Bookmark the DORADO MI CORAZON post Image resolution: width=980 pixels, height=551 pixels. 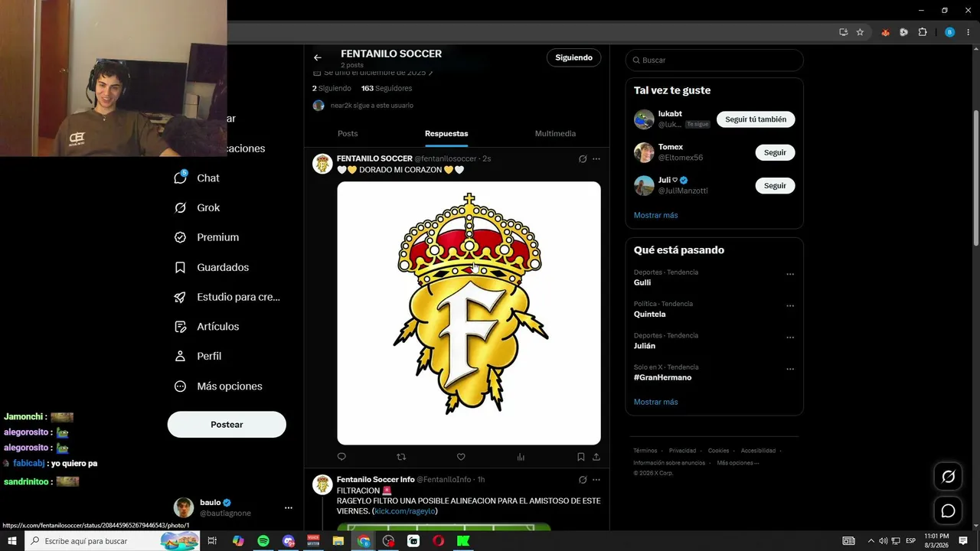[581, 457]
